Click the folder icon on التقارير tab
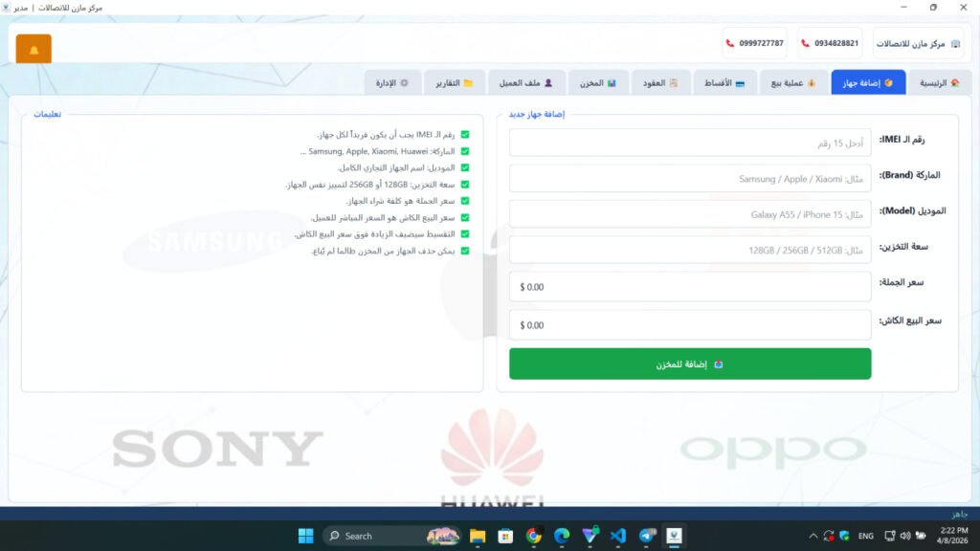This screenshot has height=551, width=980. (x=468, y=83)
